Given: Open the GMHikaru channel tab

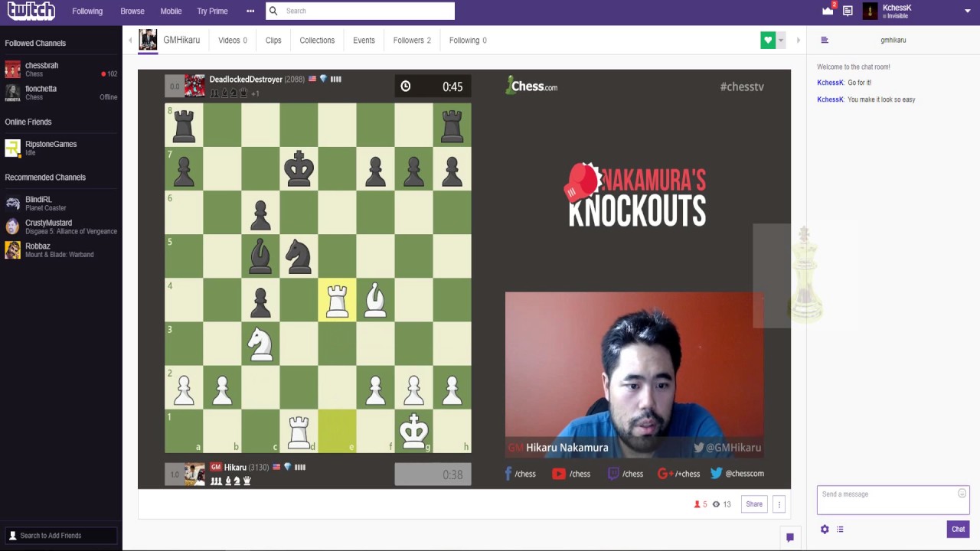Looking at the screenshot, I should tap(181, 40).
